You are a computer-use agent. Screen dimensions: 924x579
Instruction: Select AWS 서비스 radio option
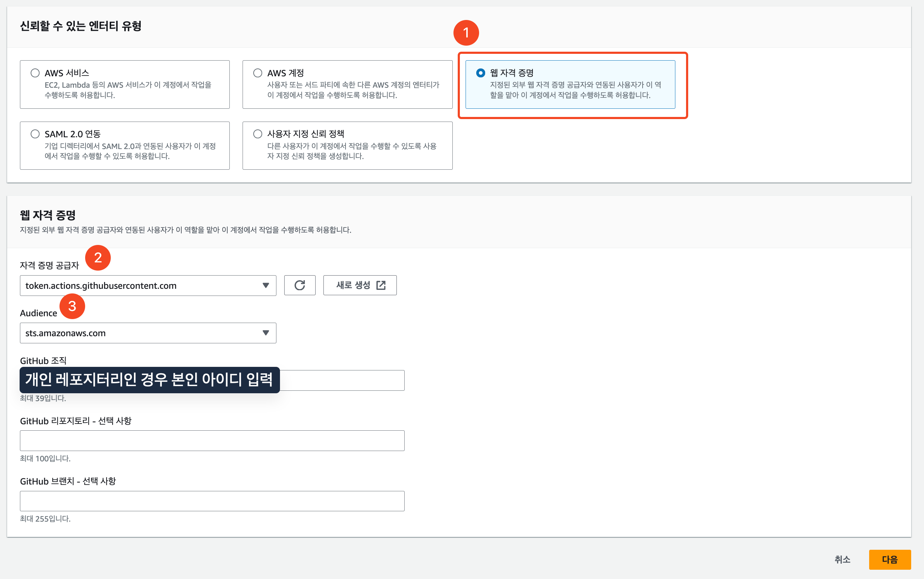click(x=35, y=73)
